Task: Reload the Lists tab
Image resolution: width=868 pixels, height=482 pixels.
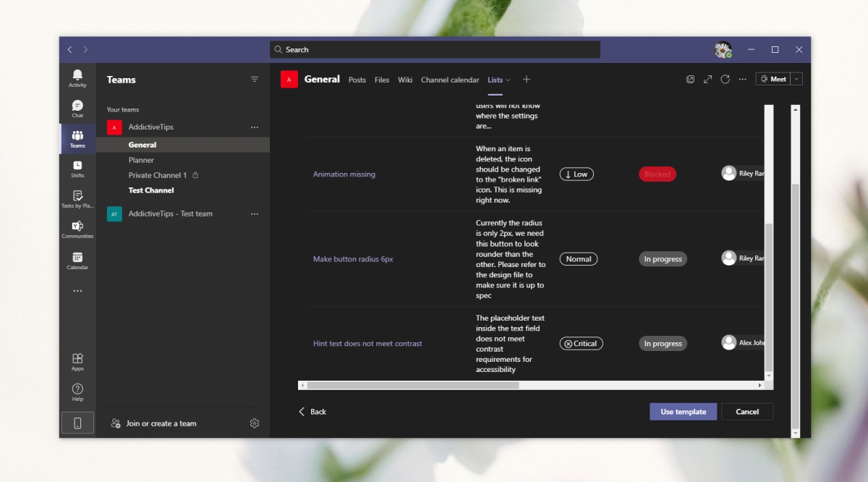Action: coord(725,80)
